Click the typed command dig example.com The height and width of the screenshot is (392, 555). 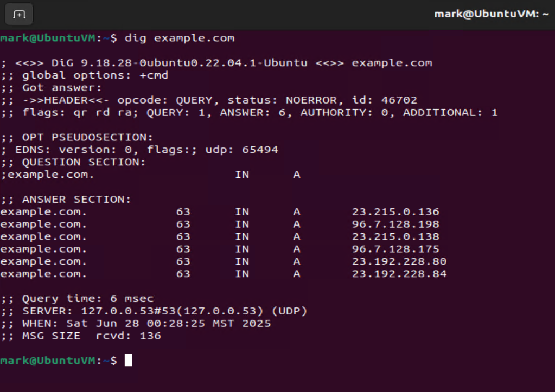tap(180, 38)
